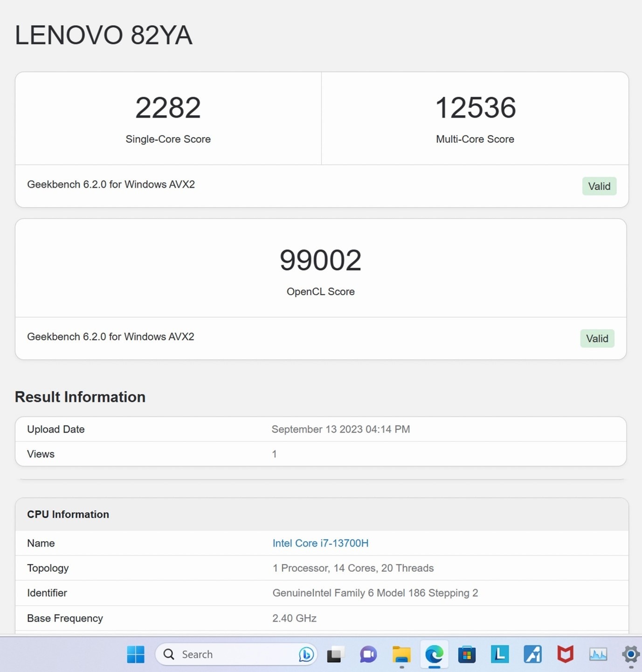
Task: Click the taskbar Search box
Action: tap(236, 654)
